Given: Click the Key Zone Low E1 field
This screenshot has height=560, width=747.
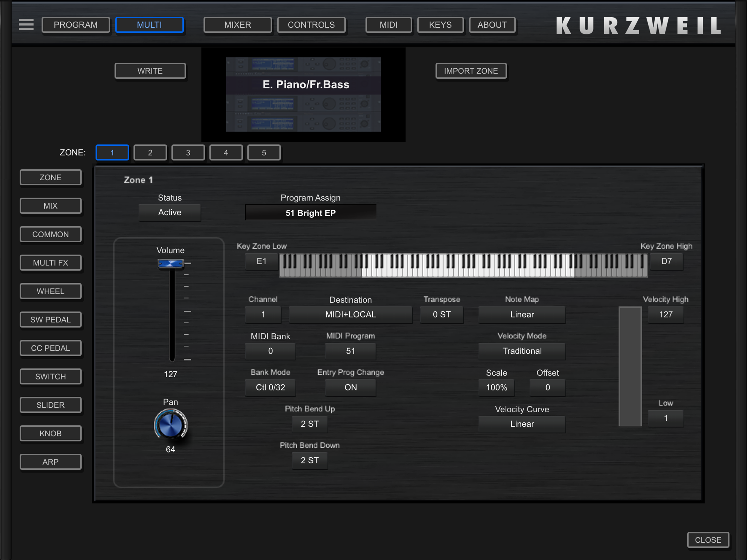Looking at the screenshot, I should pyautogui.click(x=261, y=261).
